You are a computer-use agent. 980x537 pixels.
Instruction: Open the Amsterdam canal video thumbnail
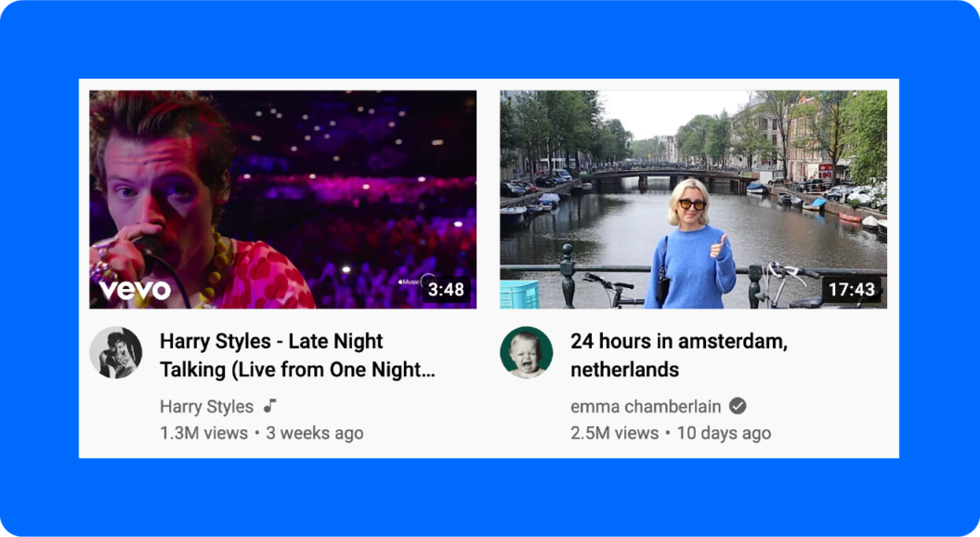point(693,200)
